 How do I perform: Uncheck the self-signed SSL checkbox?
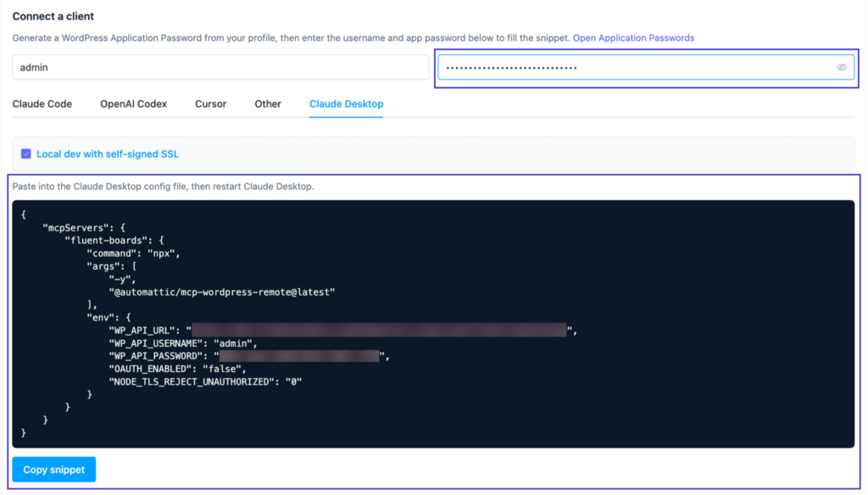[26, 154]
